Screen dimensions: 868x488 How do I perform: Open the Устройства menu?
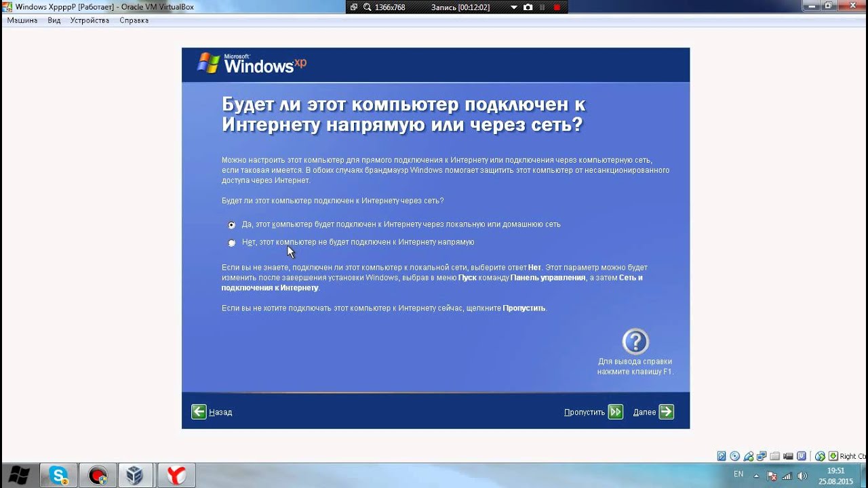tap(90, 20)
